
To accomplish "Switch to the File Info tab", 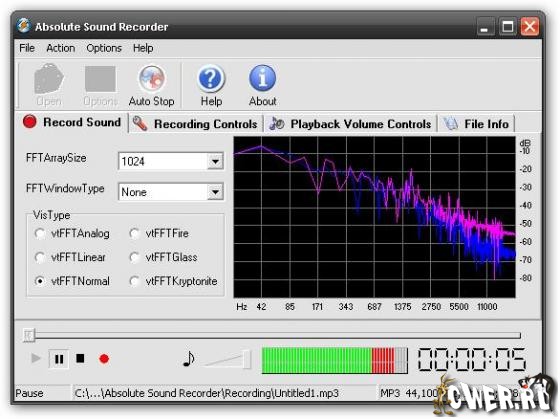I will click(477, 124).
